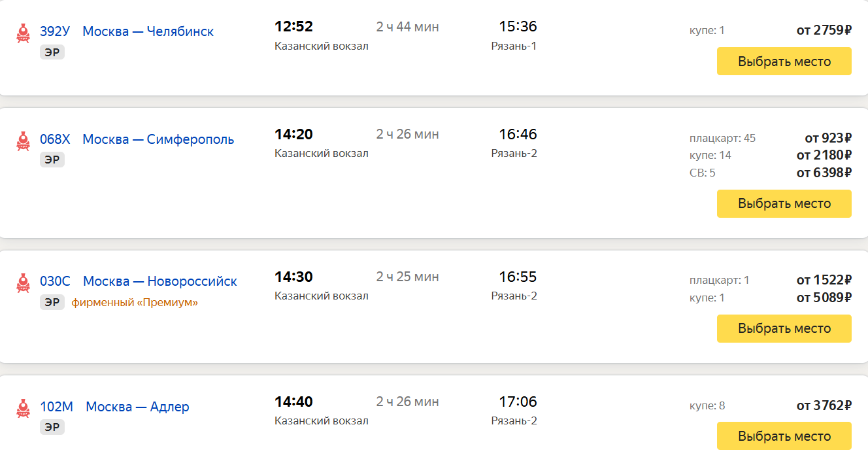The height and width of the screenshot is (463, 868).
Task: Open the Москва — Челябинск train link
Action: [148, 31]
